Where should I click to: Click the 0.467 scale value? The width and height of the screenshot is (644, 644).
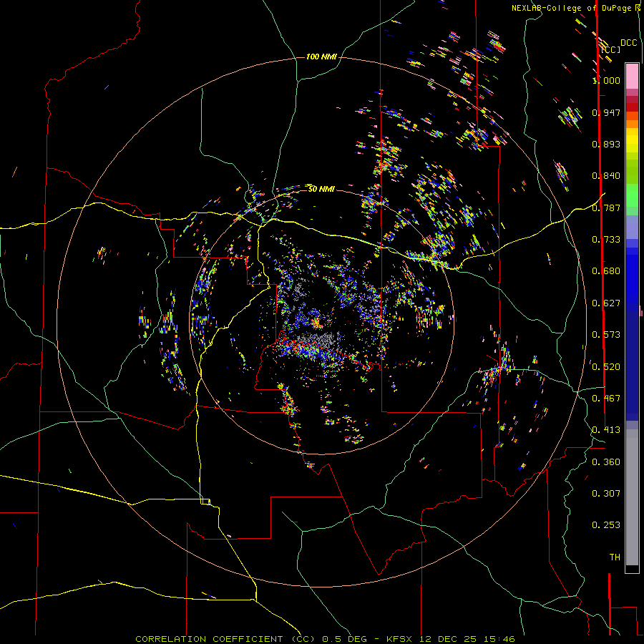tap(606, 399)
